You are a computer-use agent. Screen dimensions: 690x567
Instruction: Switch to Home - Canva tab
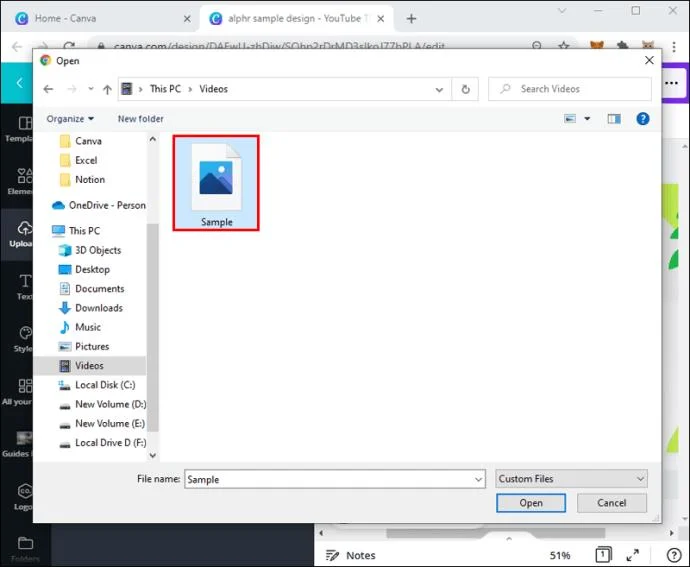(x=99, y=18)
